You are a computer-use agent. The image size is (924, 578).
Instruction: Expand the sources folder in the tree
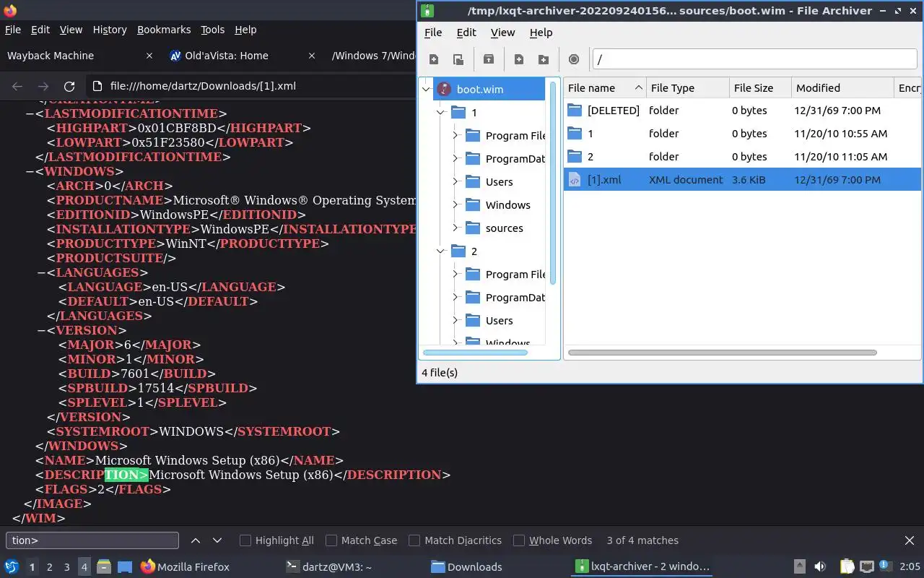tap(456, 228)
